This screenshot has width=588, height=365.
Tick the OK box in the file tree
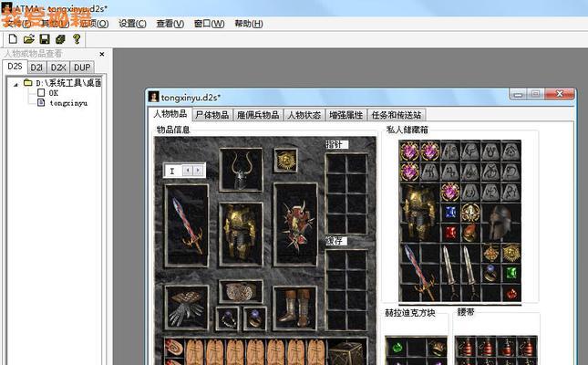point(41,93)
